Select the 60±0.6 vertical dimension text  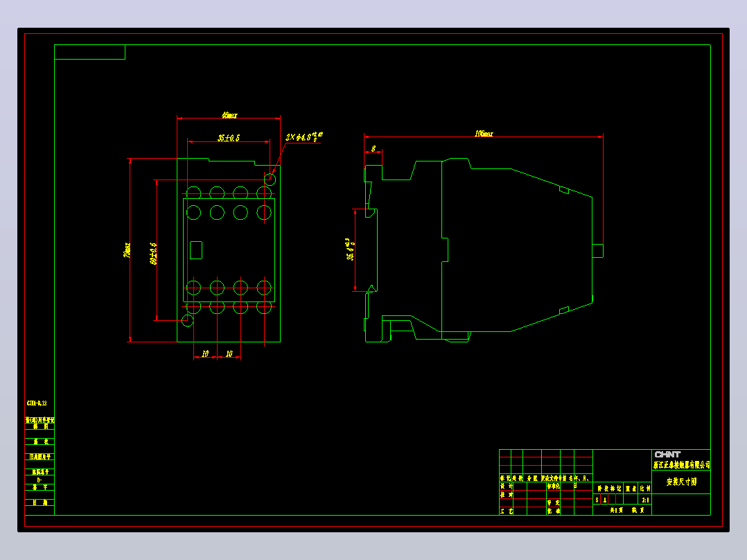[x=153, y=254]
